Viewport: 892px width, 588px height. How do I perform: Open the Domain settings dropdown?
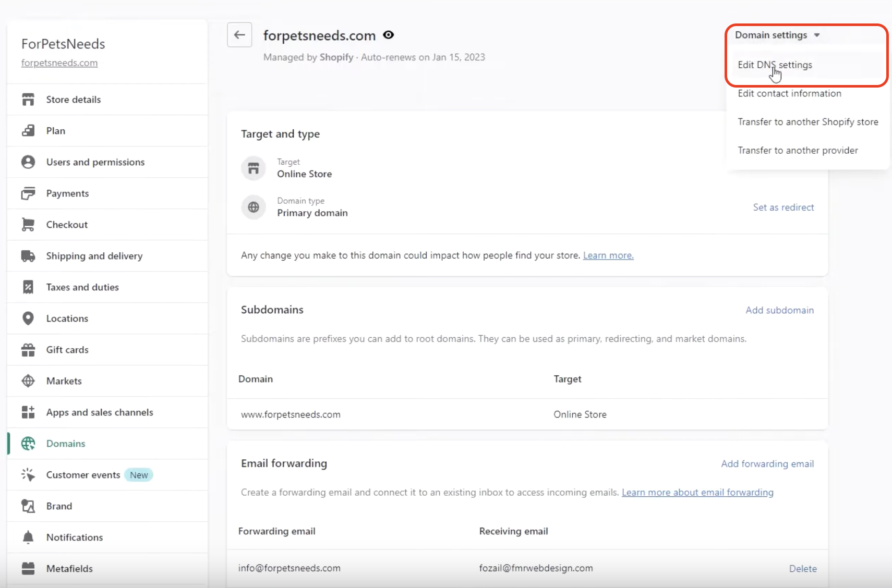777,35
